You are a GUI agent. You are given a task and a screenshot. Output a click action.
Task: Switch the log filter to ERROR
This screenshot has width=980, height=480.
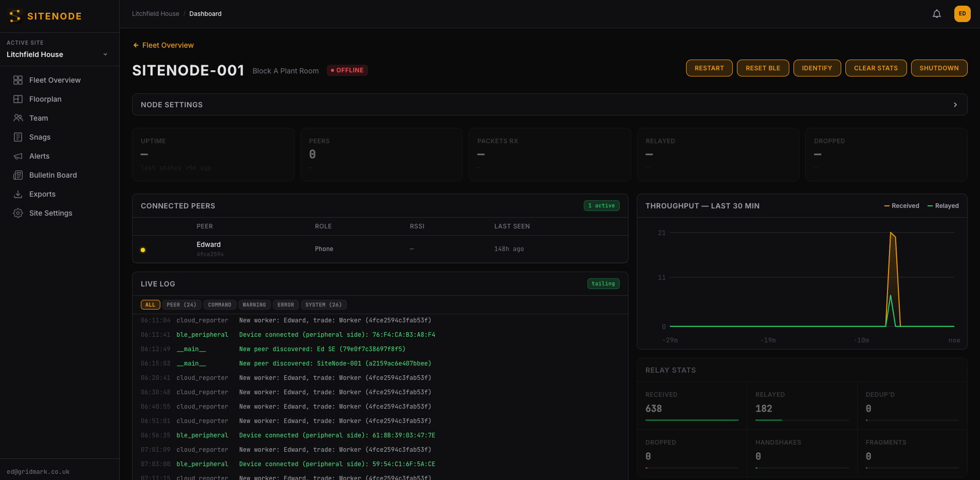[x=286, y=304]
